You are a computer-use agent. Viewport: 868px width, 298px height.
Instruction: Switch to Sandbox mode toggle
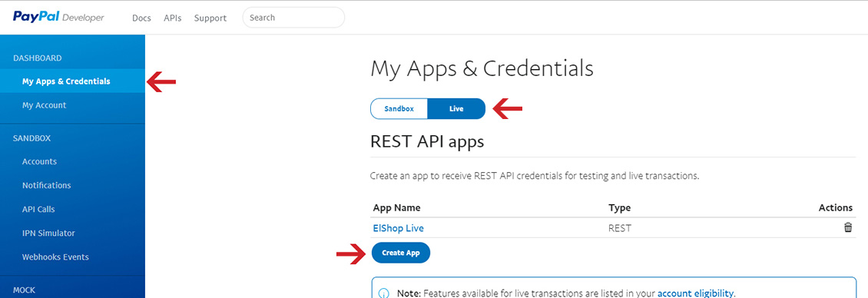399,108
